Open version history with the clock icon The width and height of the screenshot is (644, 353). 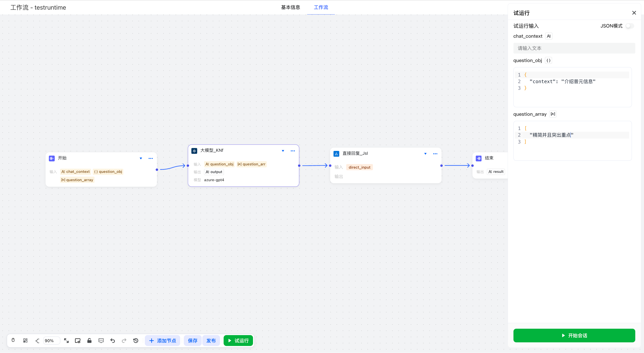click(136, 340)
